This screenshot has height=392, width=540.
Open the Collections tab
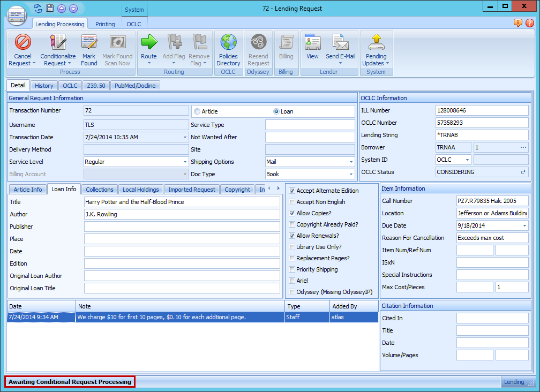click(x=100, y=189)
